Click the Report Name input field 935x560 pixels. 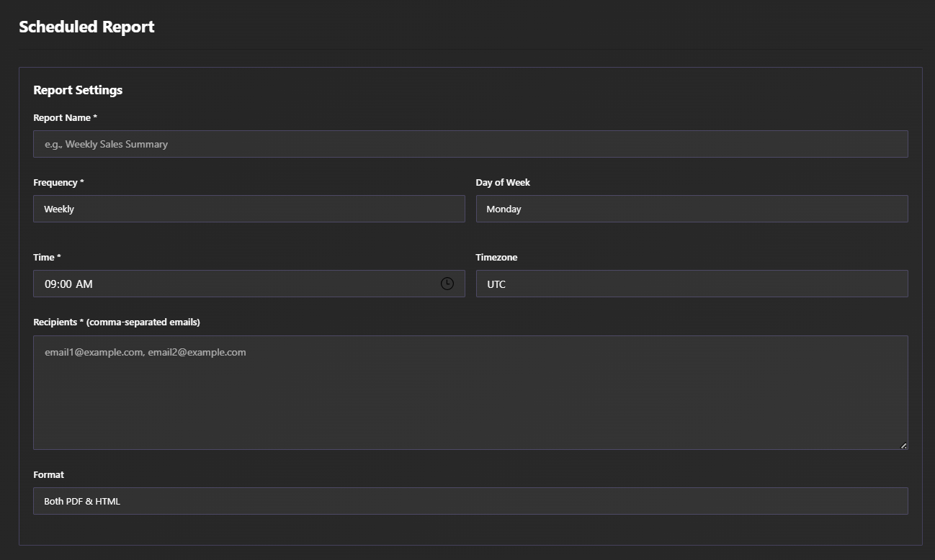click(x=470, y=143)
